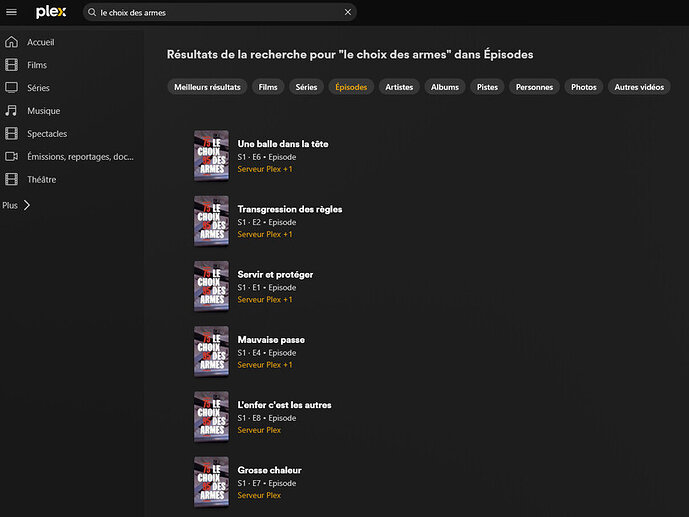Click the Musique note icon

[11, 110]
